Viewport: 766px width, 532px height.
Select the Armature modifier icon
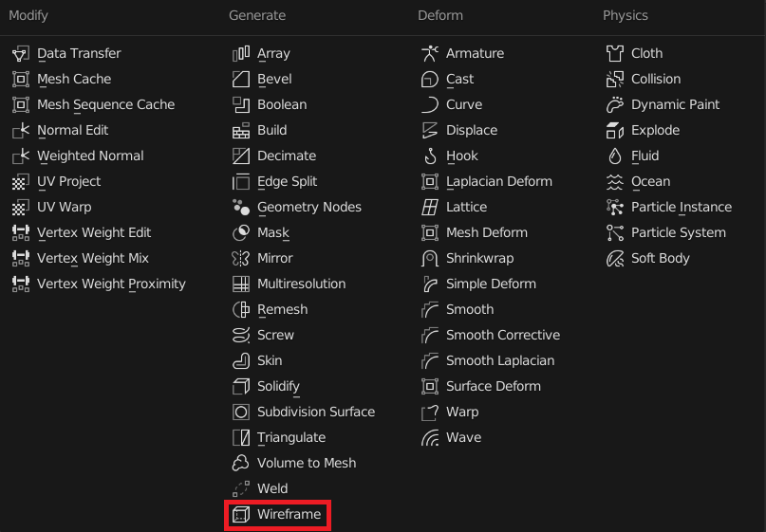[x=430, y=53]
